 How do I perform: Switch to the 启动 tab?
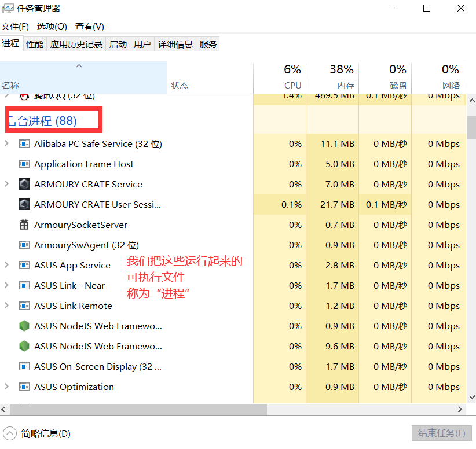coord(118,45)
